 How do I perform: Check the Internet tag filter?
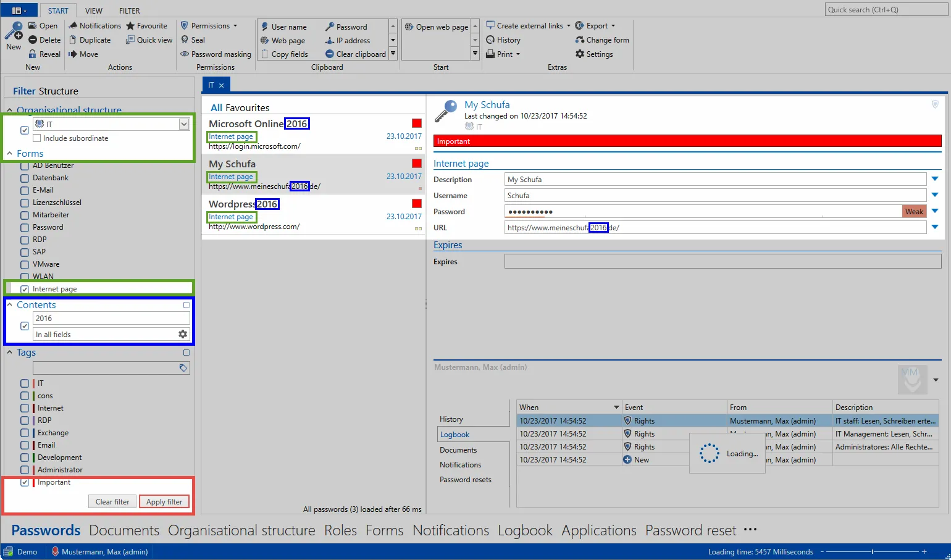pos(25,407)
